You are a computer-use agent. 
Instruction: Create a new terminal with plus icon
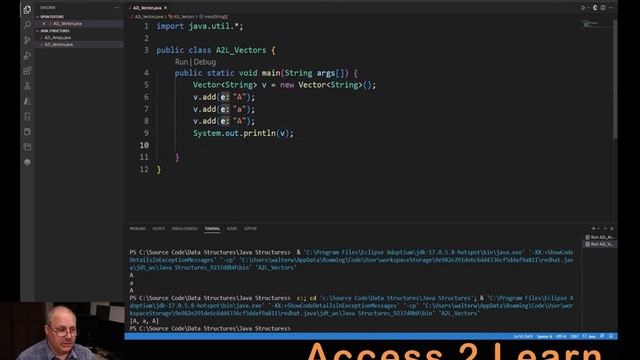pyautogui.click(x=593, y=229)
